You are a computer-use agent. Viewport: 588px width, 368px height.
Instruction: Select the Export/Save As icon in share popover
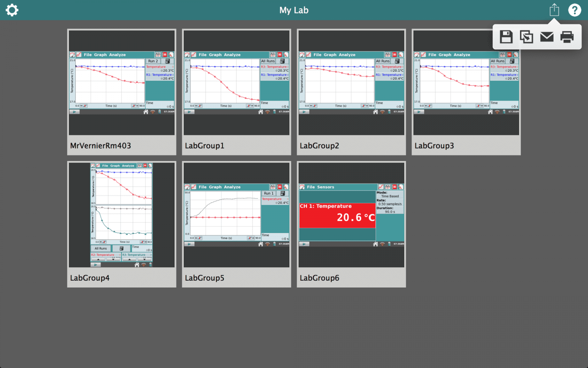tap(526, 37)
